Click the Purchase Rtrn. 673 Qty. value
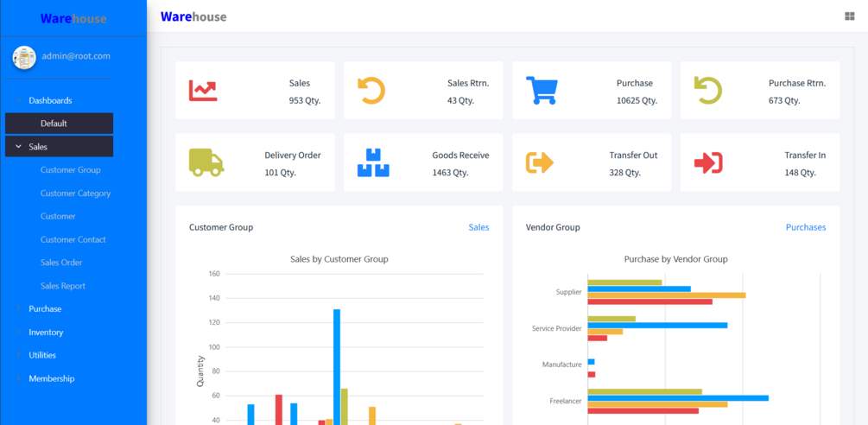 pyautogui.click(x=784, y=101)
